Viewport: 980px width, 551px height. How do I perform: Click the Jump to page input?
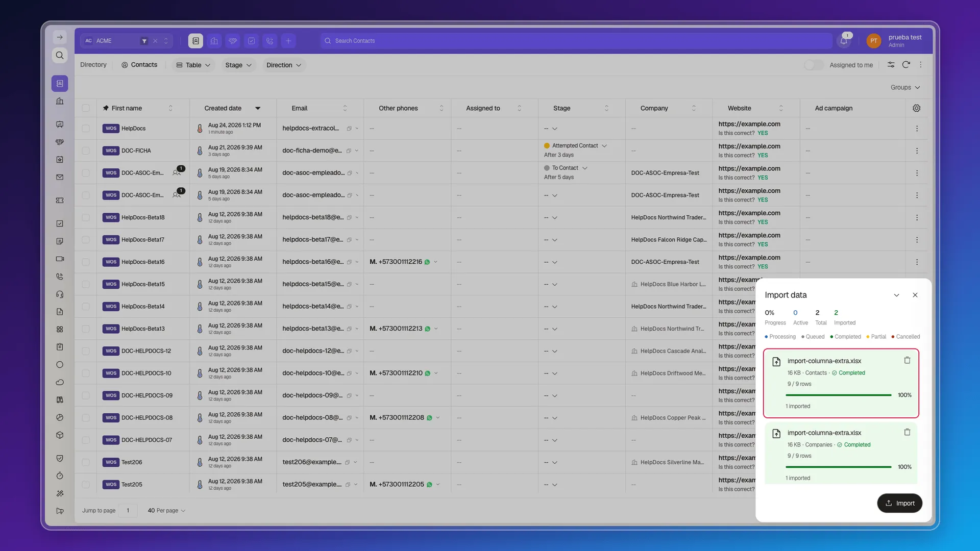(x=128, y=511)
